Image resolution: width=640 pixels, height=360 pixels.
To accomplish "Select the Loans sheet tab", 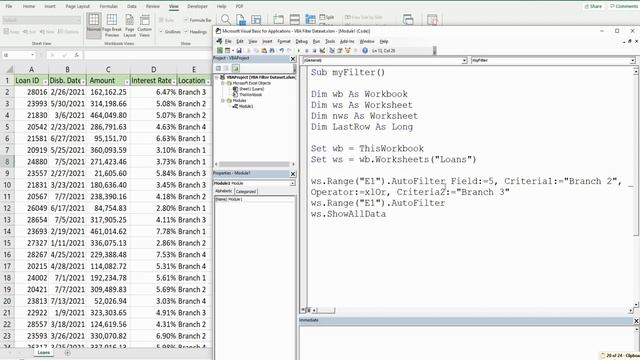I will tap(43, 353).
